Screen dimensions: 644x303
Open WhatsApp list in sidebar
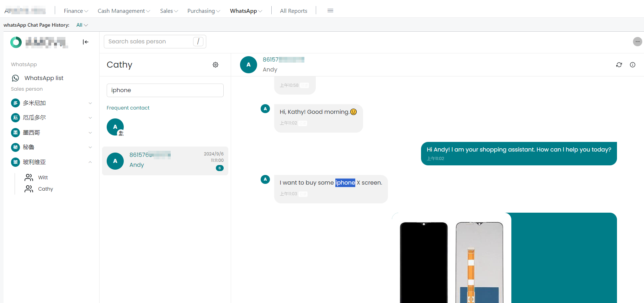[x=44, y=78]
